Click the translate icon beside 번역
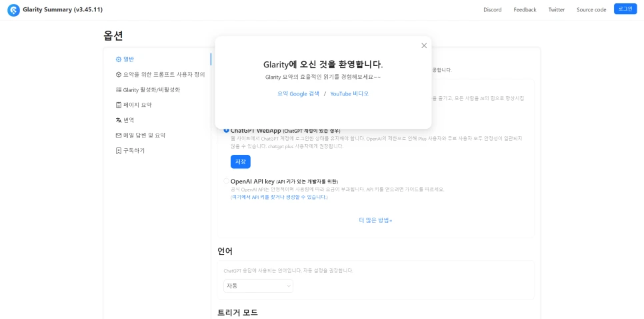 click(119, 120)
